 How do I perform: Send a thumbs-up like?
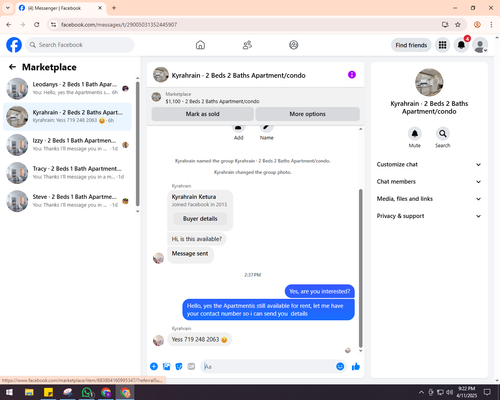[356, 367]
